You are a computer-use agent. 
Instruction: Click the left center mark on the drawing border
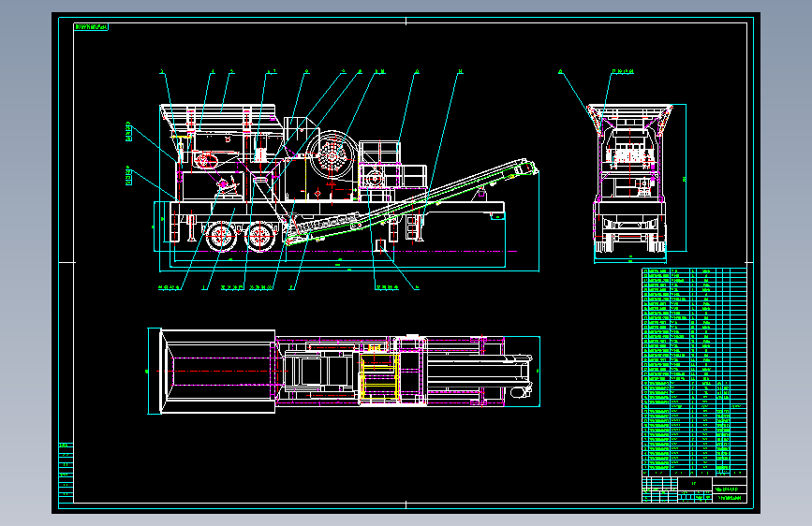pyautogui.click(x=66, y=263)
